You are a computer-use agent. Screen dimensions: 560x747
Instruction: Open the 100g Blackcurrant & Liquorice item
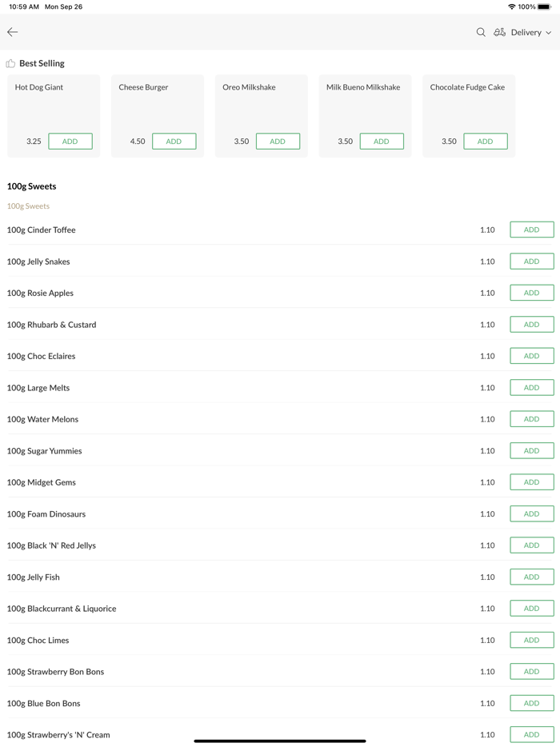click(62, 609)
